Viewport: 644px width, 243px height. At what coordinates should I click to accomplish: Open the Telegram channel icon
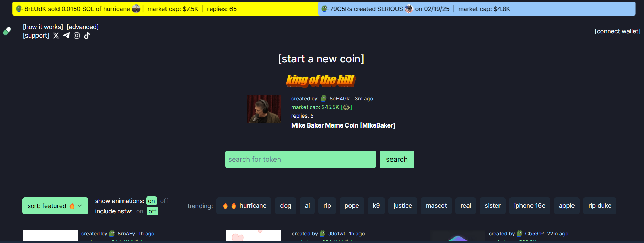pos(66,36)
